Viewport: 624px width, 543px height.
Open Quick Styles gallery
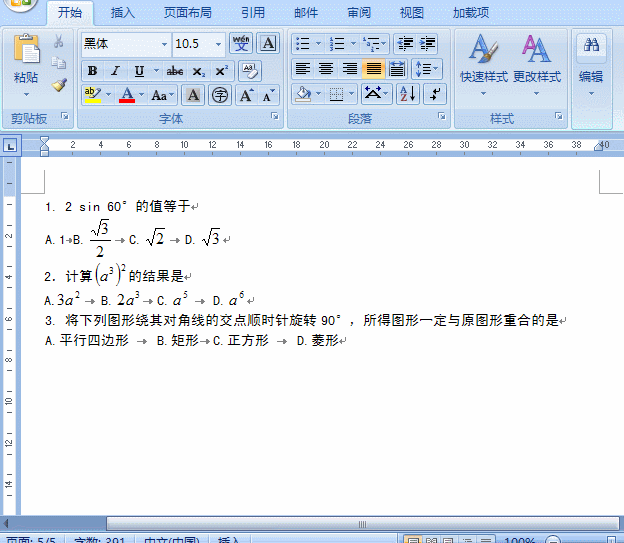[x=484, y=64]
